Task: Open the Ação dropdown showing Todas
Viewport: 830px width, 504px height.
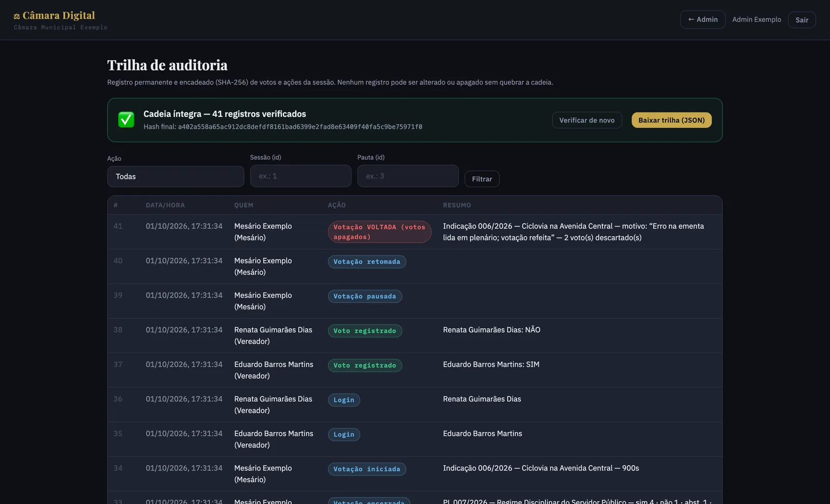Action: coord(175,177)
